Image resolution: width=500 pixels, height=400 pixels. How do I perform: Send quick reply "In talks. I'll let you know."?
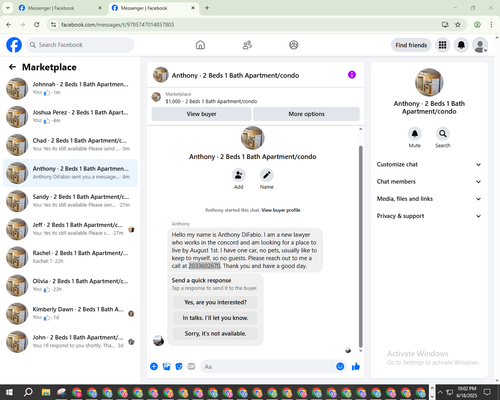pyautogui.click(x=215, y=318)
